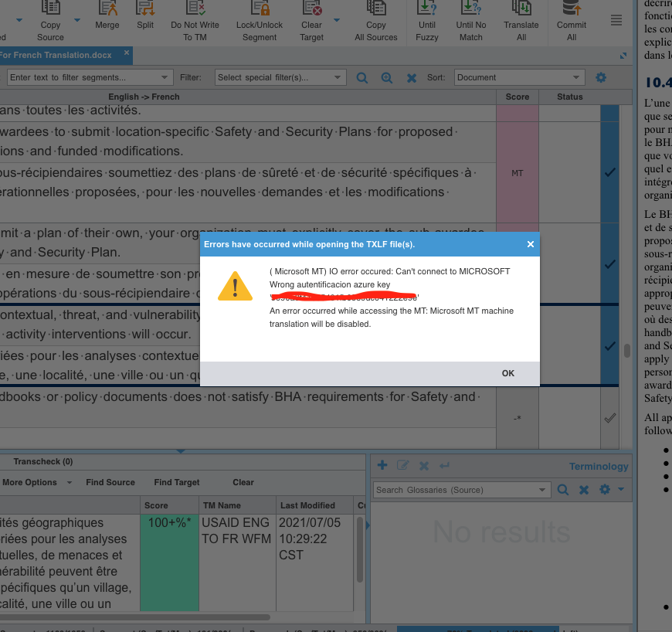Image resolution: width=672 pixels, height=632 pixels.
Task: Open the More Options dropdown
Action: (x=36, y=482)
